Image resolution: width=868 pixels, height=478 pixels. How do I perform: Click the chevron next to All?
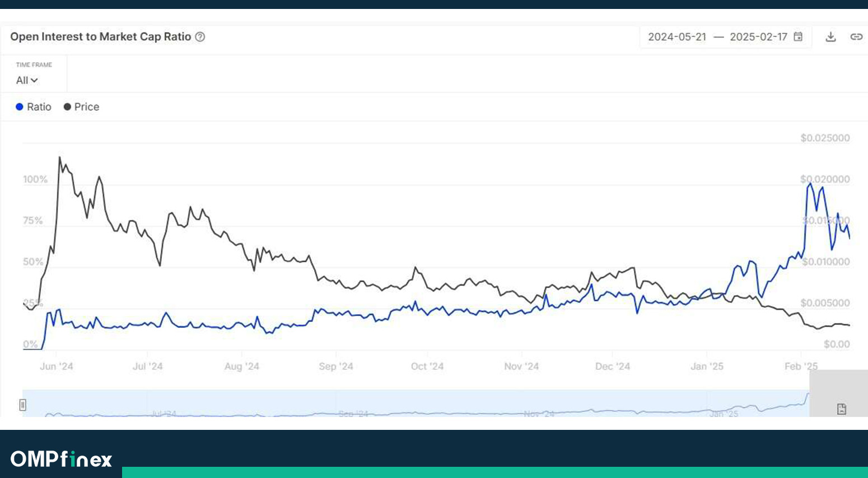34,81
